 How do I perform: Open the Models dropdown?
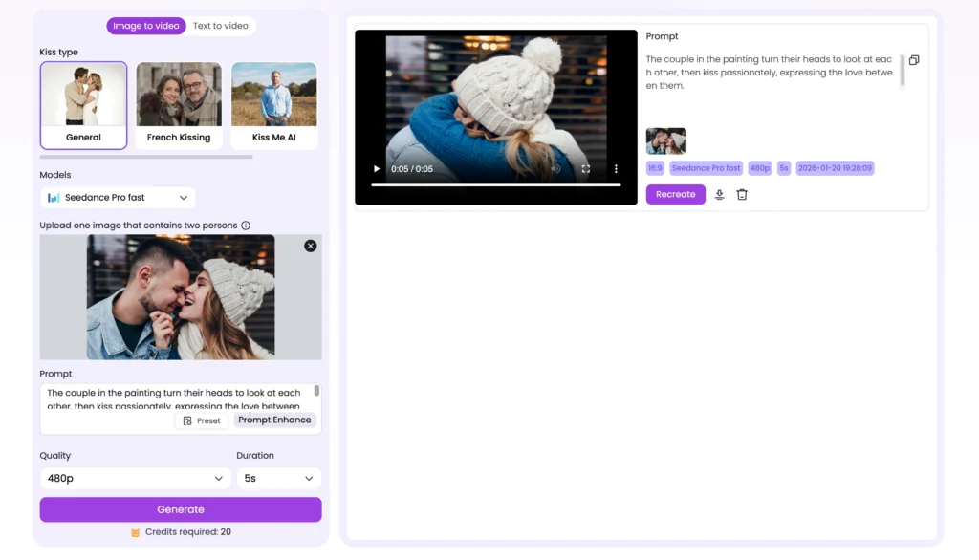[117, 198]
